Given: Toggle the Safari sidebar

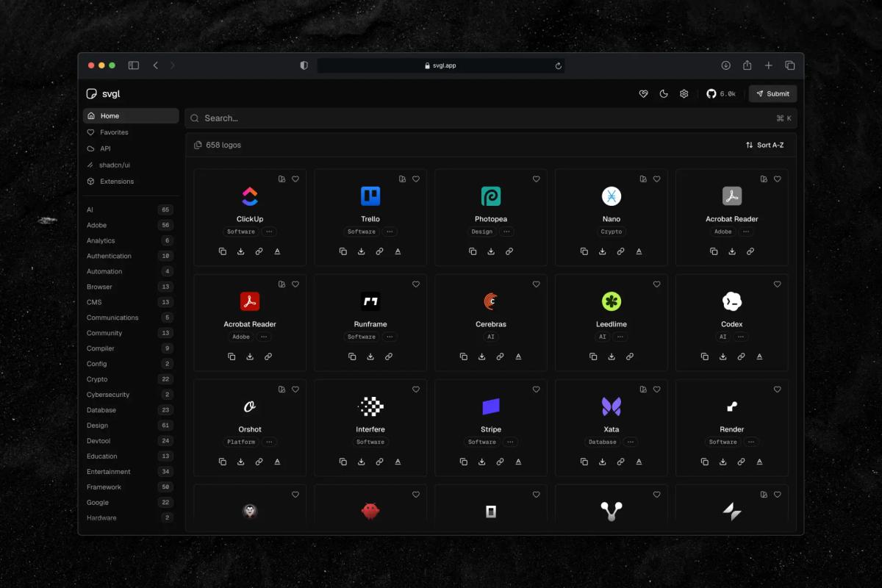Looking at the screenshot, I should click(134, 65).
